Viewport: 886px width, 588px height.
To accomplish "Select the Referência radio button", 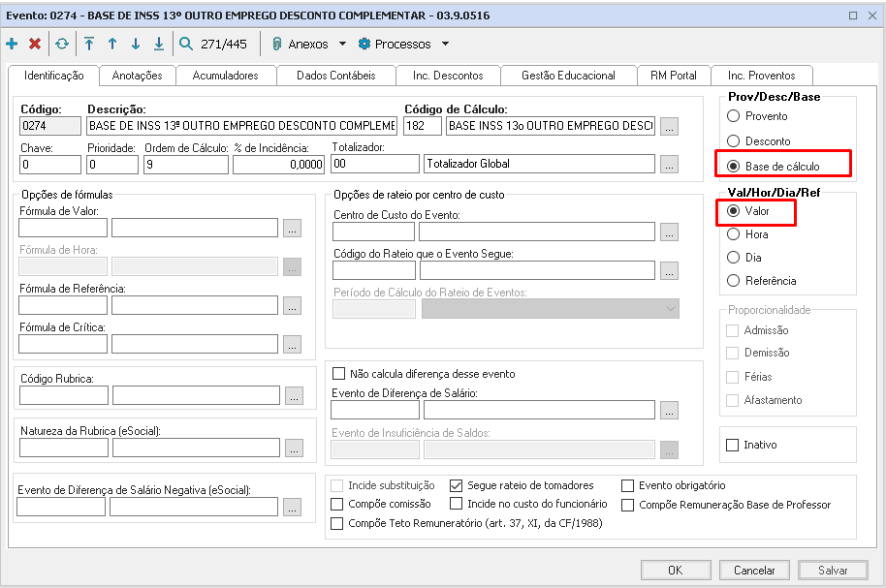I will tap(734, 281).
